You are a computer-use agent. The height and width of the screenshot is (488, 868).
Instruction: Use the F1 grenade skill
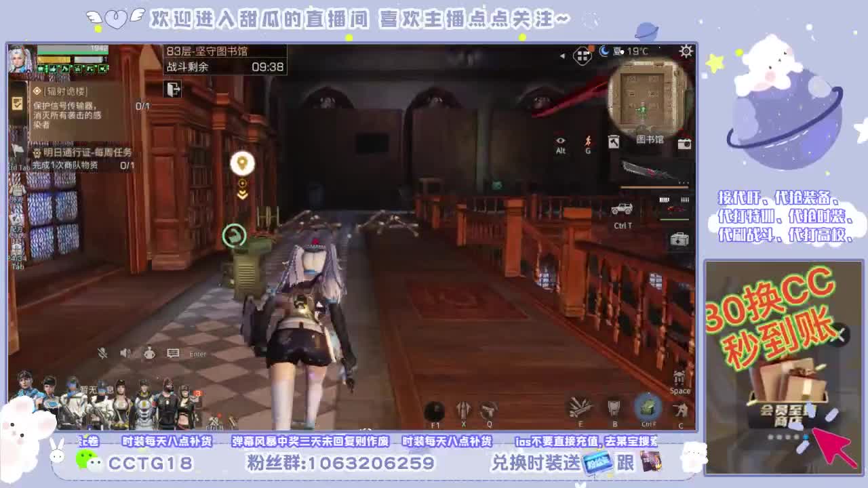435,411
